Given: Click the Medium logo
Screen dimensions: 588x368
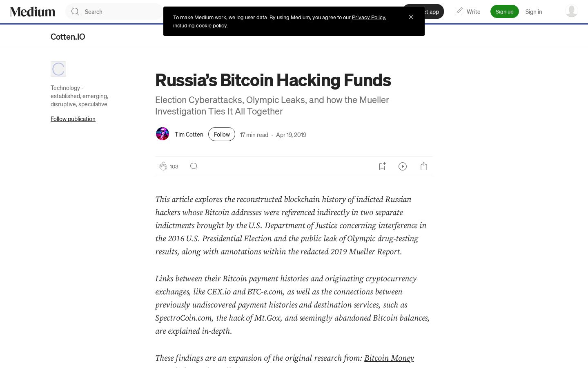Looking at the screenshot, I should [33, 11].
